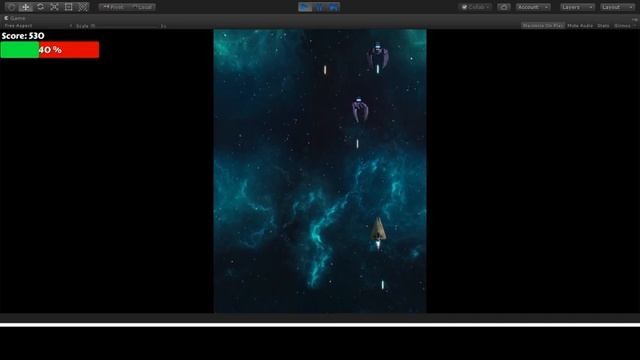Select the combined Transform tool
640x360 pixels.
point(83,7)
